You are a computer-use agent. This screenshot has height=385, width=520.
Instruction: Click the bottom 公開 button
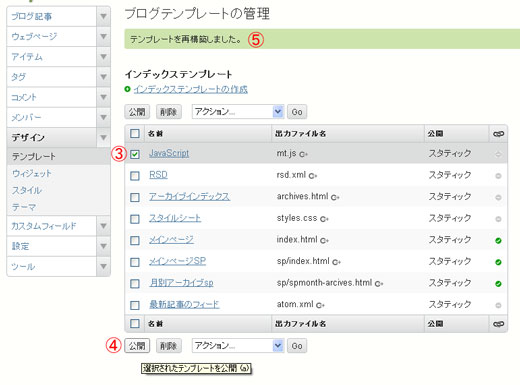tap(137, 346)
